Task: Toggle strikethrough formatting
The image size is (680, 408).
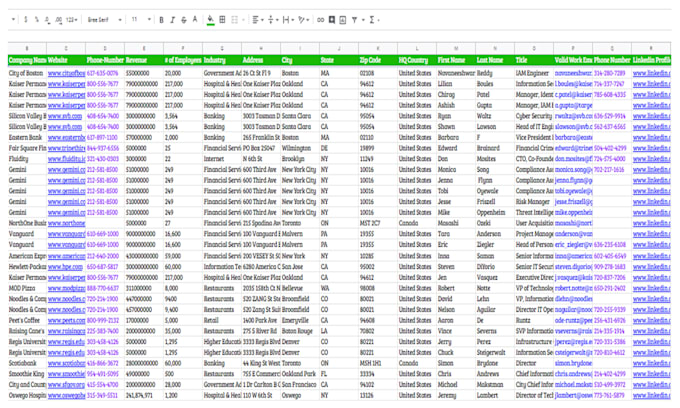Action: [x=184, y=20]
